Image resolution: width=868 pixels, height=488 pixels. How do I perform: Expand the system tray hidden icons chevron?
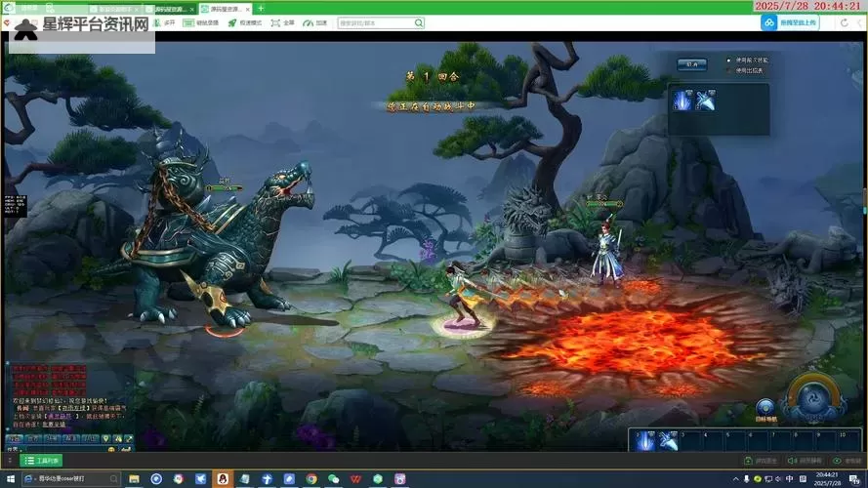click(735, 479)
